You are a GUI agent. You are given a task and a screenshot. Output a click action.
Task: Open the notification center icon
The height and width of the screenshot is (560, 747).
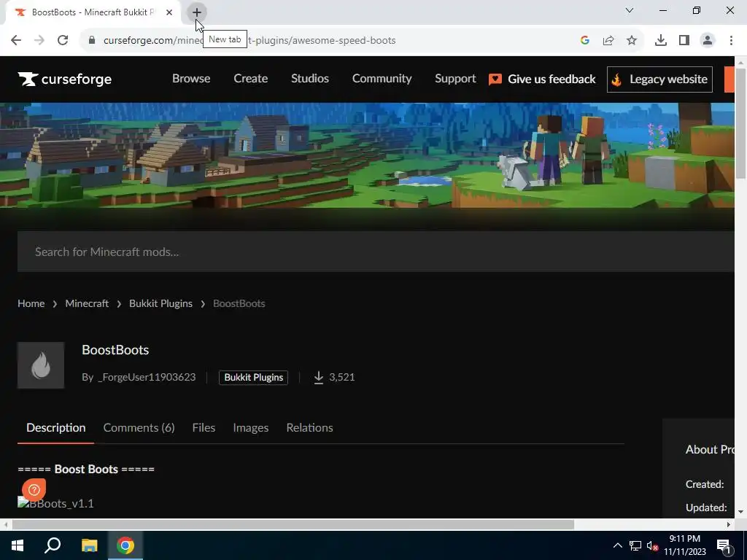pos(725,546)
